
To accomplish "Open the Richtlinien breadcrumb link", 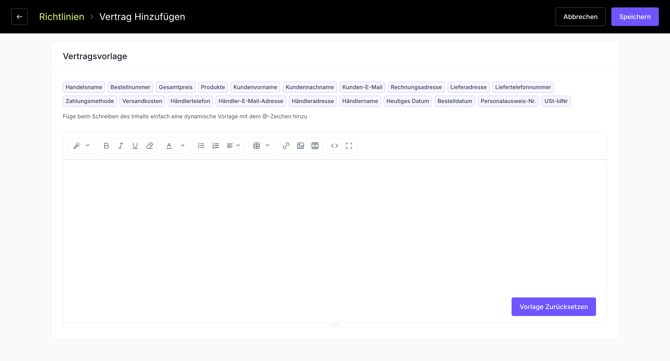I will pos(62,17).
